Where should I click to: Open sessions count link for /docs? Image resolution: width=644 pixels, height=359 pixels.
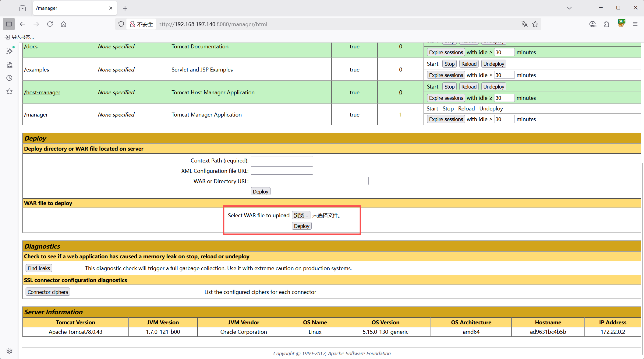(401, 47)
